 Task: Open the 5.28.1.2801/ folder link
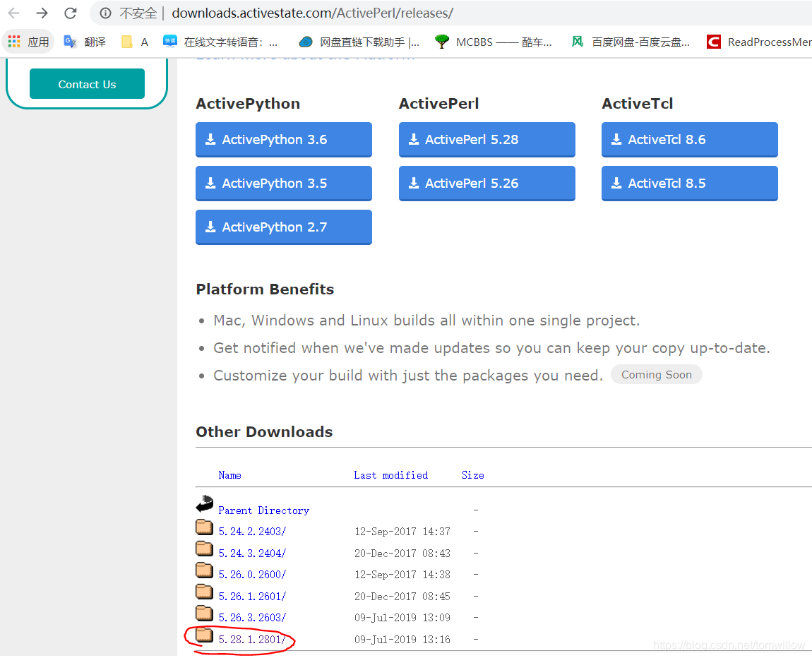pos(252,640)
